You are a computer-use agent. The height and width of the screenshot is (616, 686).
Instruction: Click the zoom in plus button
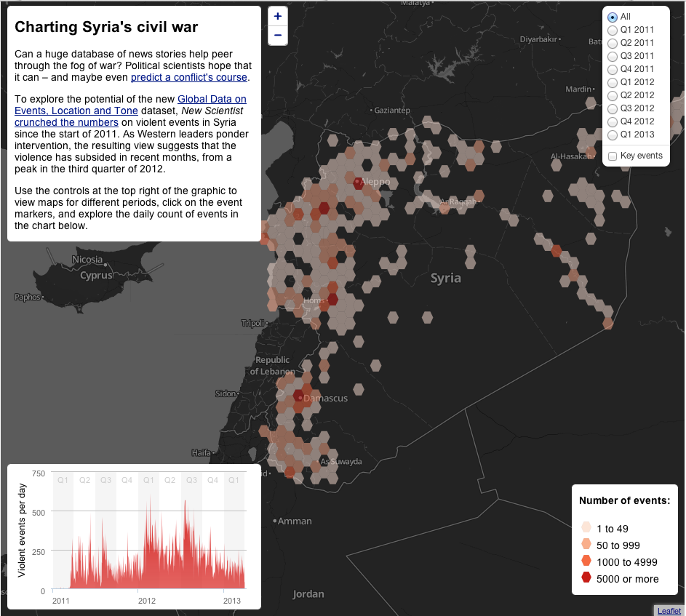tap(278, 16)
